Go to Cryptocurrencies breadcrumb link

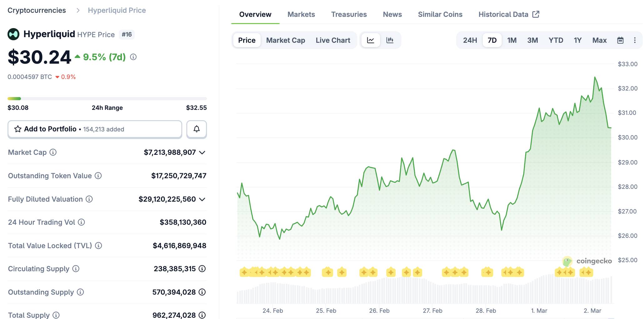(37, 10)
